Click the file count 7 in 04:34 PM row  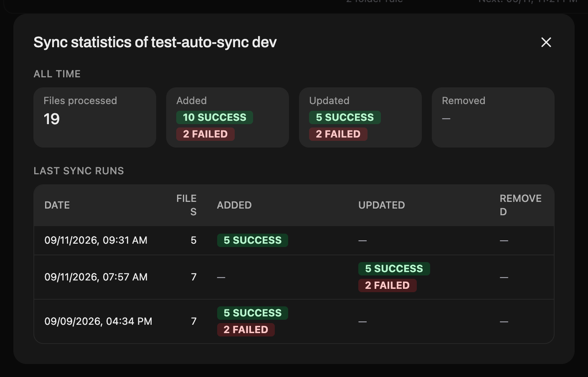click(x=194, y=321)
